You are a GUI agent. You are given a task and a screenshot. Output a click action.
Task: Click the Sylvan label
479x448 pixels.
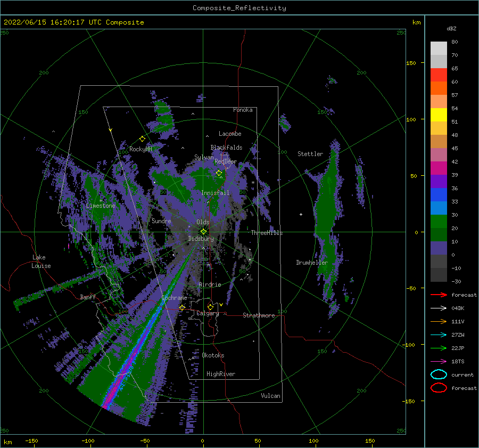point(204,158)
